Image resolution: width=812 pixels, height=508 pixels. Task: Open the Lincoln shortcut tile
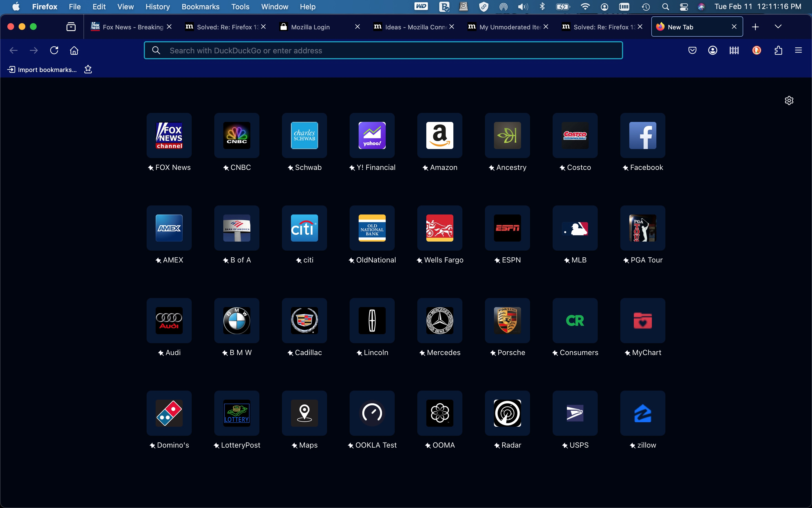point(372,321)
